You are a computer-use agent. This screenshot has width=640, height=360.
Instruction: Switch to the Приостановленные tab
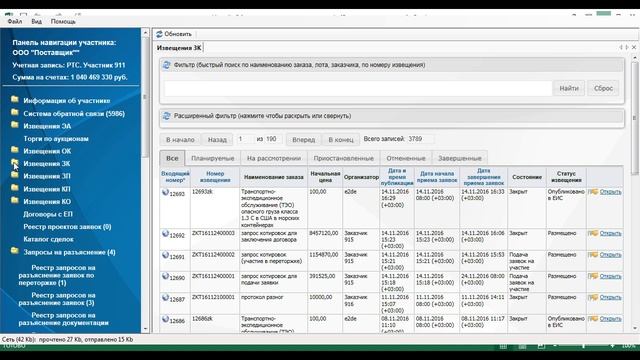[343, 158]
